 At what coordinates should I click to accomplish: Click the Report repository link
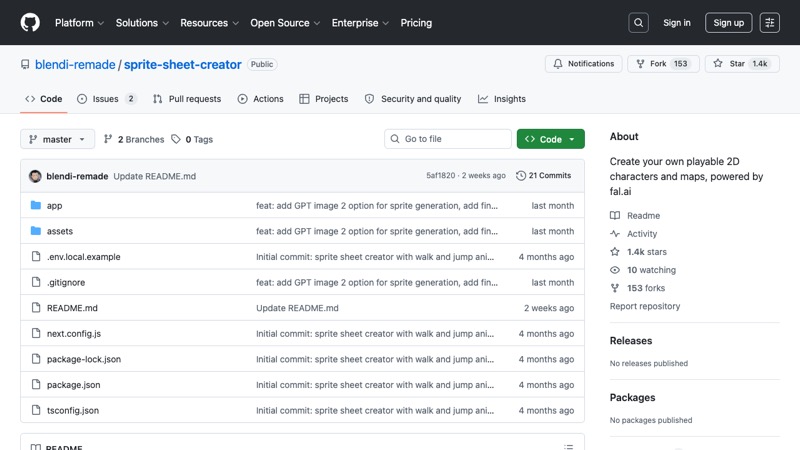(645, 306)
